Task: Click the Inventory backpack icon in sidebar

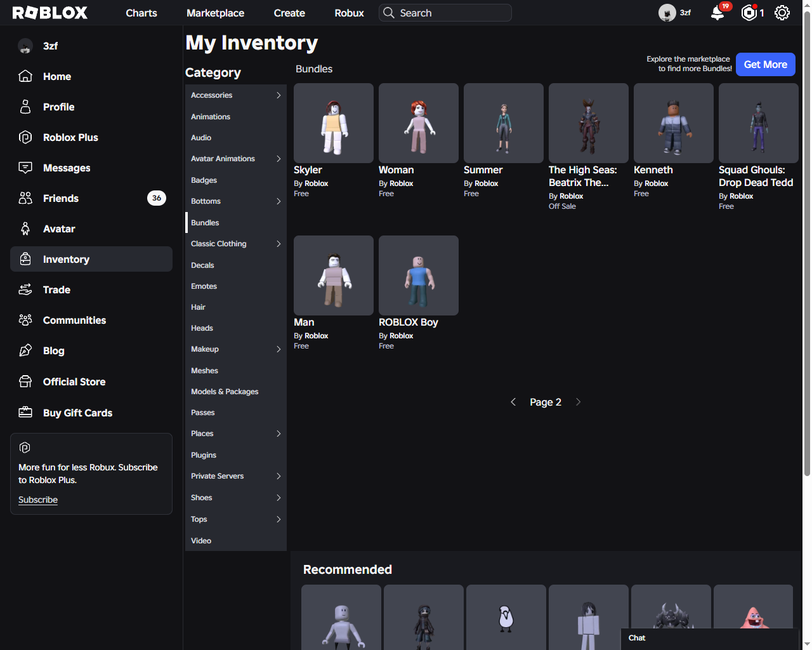Action: (x=25, y=259)
